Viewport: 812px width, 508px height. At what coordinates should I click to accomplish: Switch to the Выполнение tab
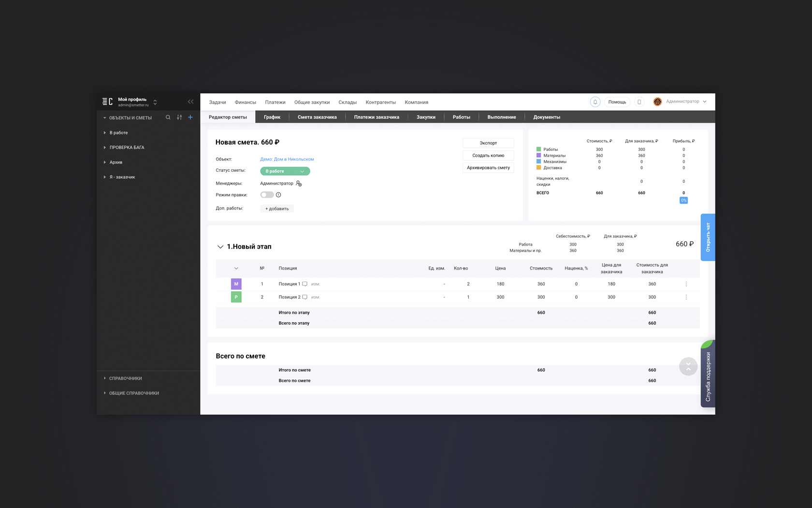(x=502, y=117)
